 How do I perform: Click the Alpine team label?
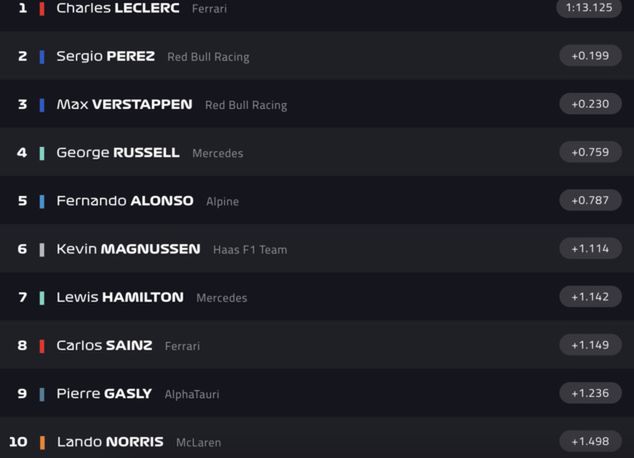coord(222,202)
